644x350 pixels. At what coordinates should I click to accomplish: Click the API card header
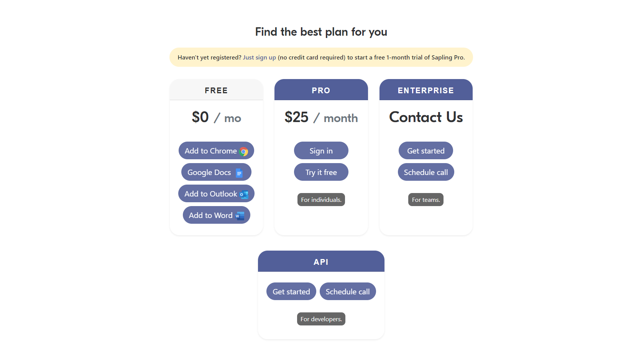pyautogui.click(x=321, y=261)
